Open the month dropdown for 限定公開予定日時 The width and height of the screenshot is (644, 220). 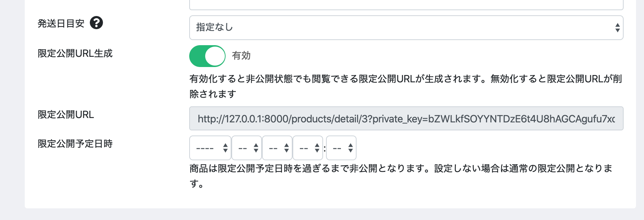tap(246, 148)
